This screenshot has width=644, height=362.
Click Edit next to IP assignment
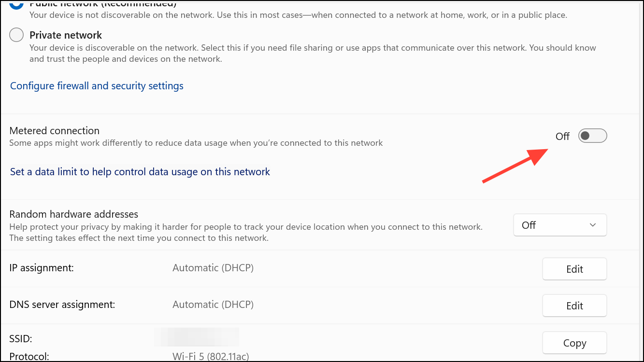tap(574, 269)
